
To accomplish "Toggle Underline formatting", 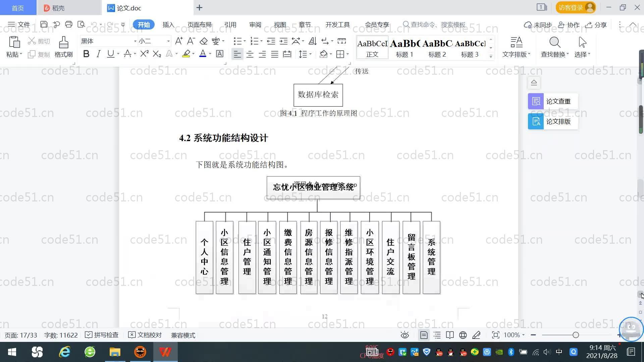I will point(110,54).
